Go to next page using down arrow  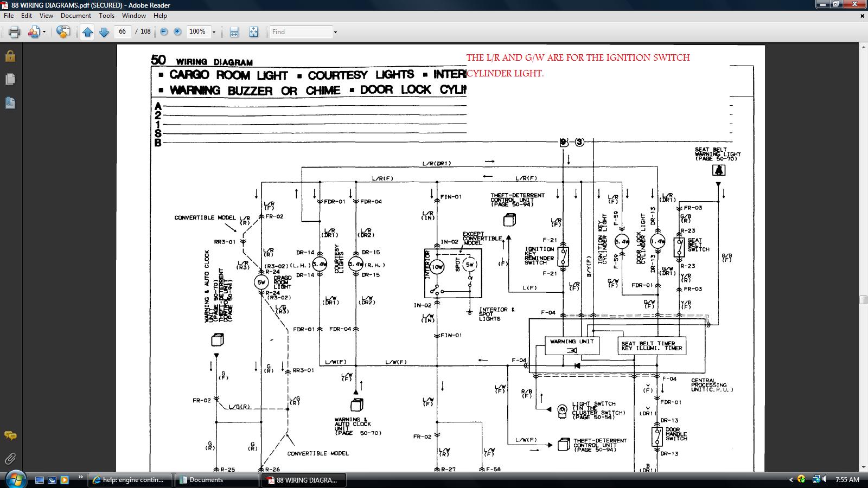click(x=104, y=32)
